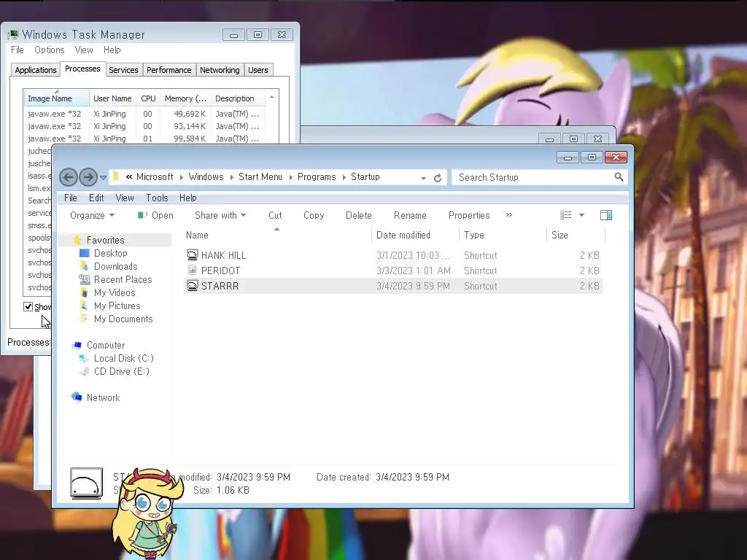
Task: Select the STARRR shortcut icon
Action: [192, 285]
